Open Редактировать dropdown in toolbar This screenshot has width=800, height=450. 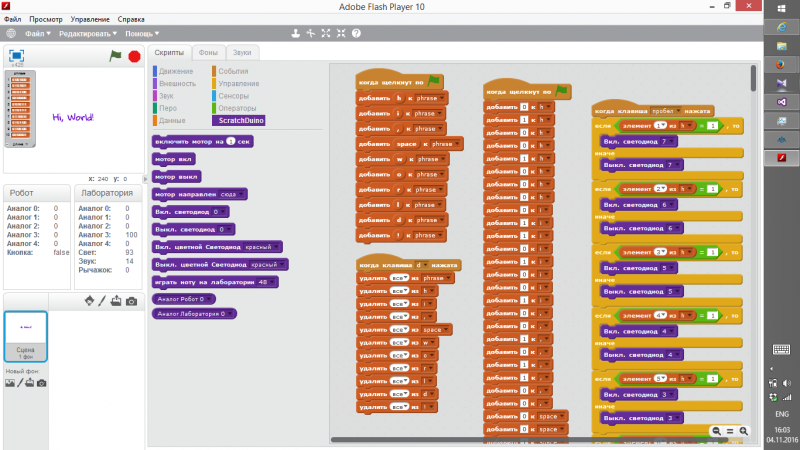tap(88, 34)
